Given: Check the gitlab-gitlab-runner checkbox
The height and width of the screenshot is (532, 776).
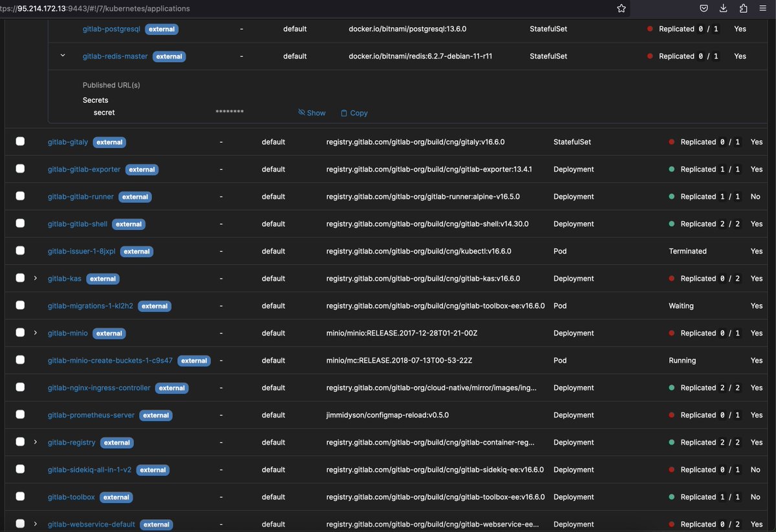Looking at the screenshot, I should (20, 195).
